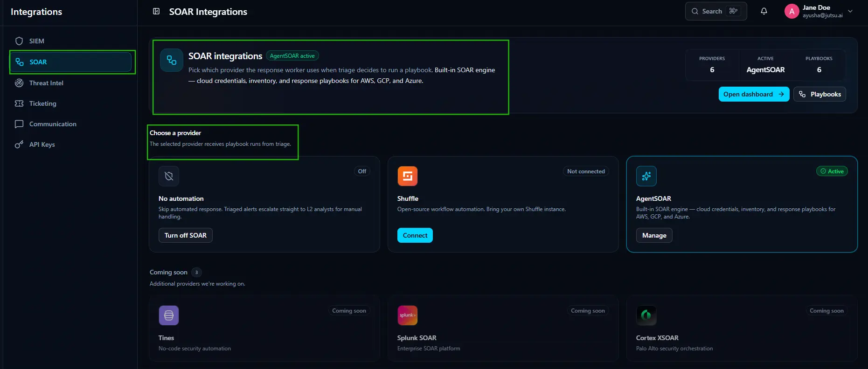Click the 'Coming soon' section heading
Screen dimensions: 868x369
[x=168, y=272]
